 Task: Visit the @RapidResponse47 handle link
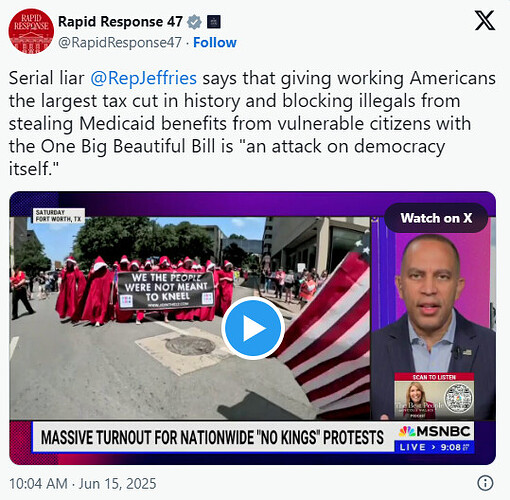[120, 43]
